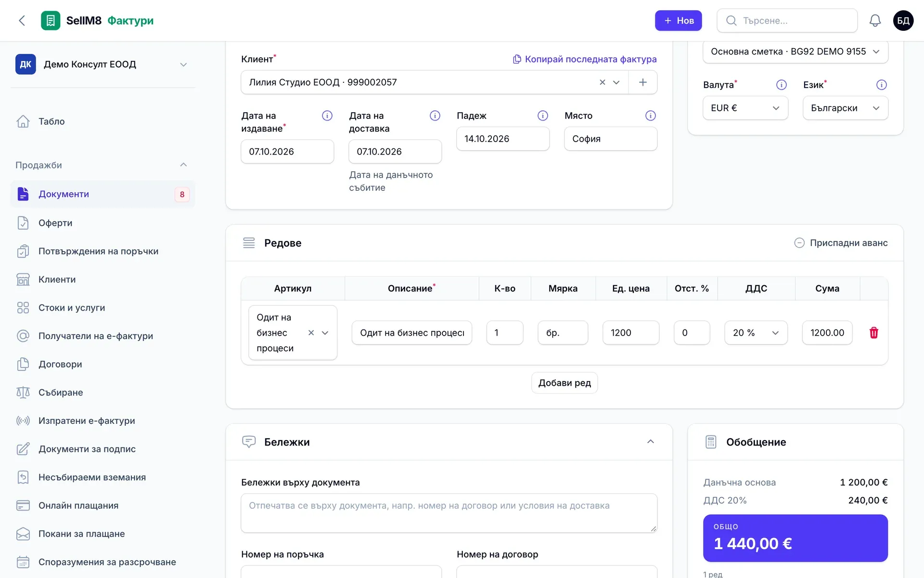Click Добави ред button
The image size is (924, 578).
(x=565, y=383)
